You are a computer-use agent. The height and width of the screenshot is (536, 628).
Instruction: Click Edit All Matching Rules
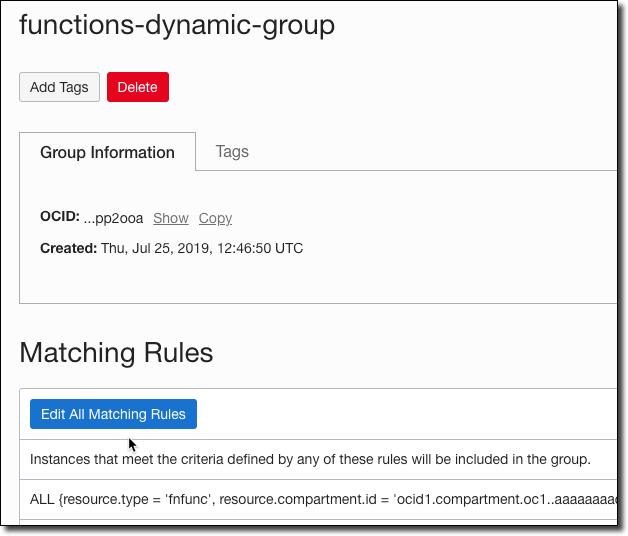113,414
